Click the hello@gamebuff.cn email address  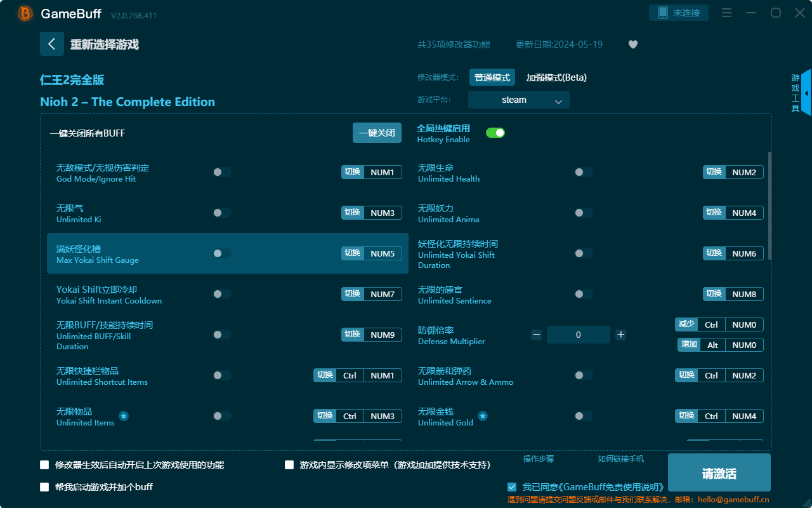coord(733,500)
